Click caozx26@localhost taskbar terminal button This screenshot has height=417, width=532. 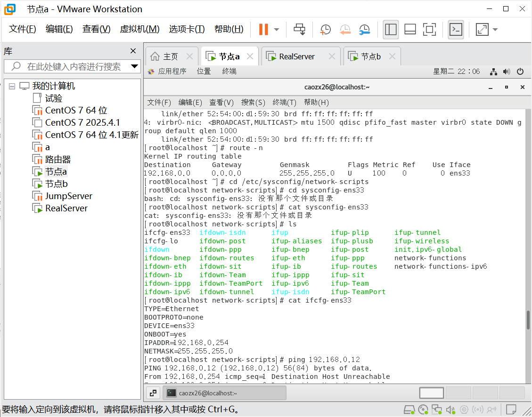[x=224, y=393]
